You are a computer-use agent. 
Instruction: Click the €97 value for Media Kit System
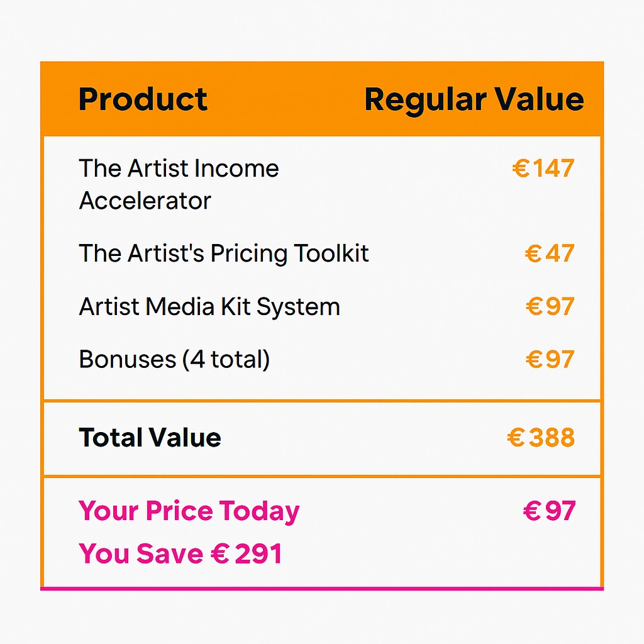click(x=550, y=307)
